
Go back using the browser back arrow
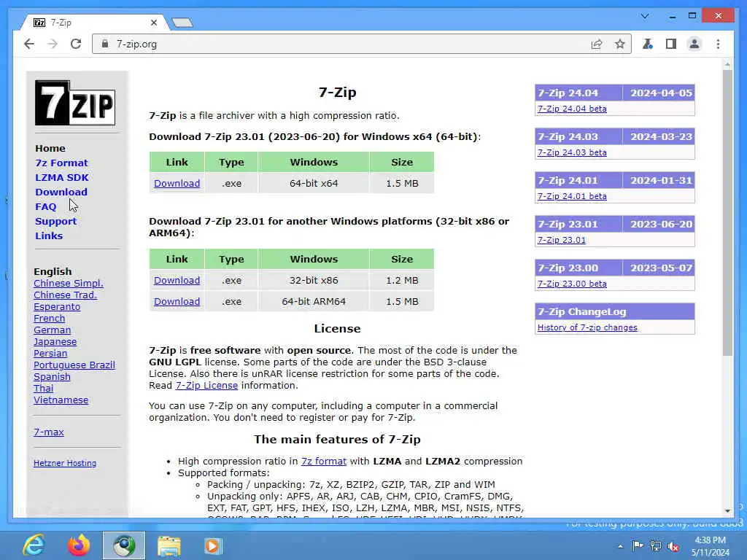[x=29, y=44]
